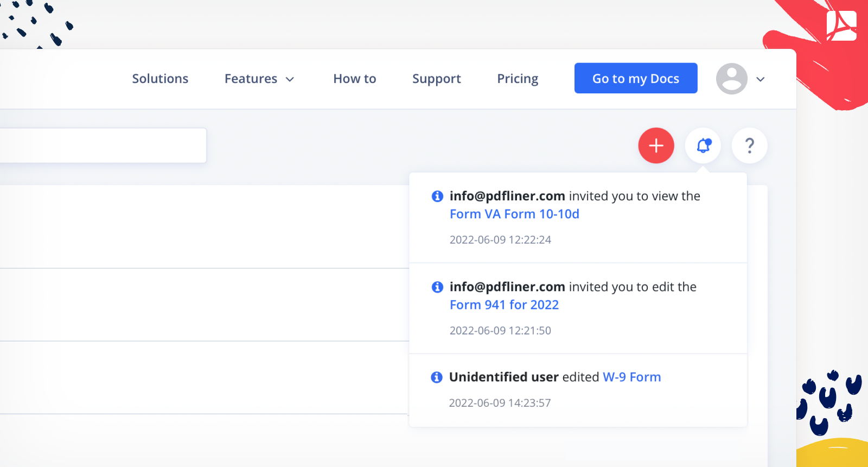Click info icon beside Form 941 notification
Viewport: 868px width, 467px height.
[x=437, y=287]
